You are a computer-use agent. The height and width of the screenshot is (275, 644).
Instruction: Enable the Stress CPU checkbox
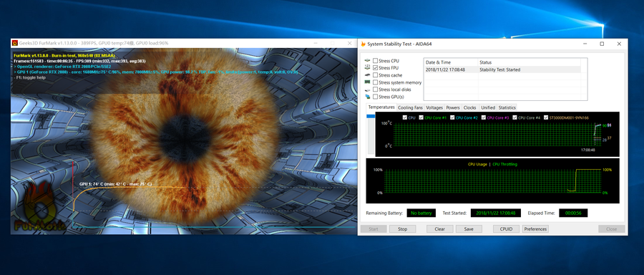pos(375,61)
